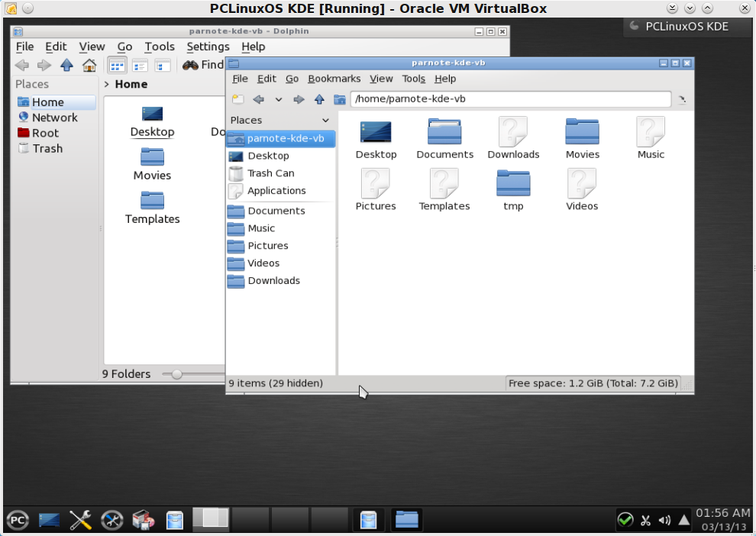The image size is (756, 536).
Task: Select Documents folder icon in PCManFM file view
Action: [444, 131]
